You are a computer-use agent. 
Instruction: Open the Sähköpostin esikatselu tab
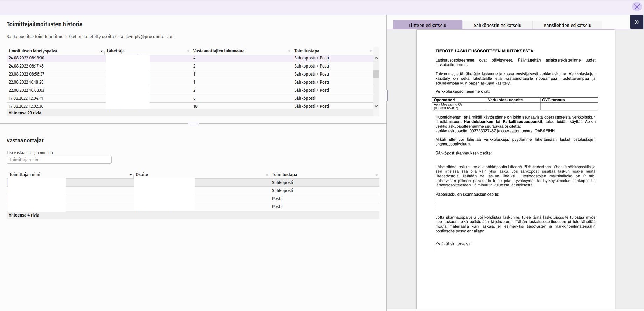click(497, 25)
